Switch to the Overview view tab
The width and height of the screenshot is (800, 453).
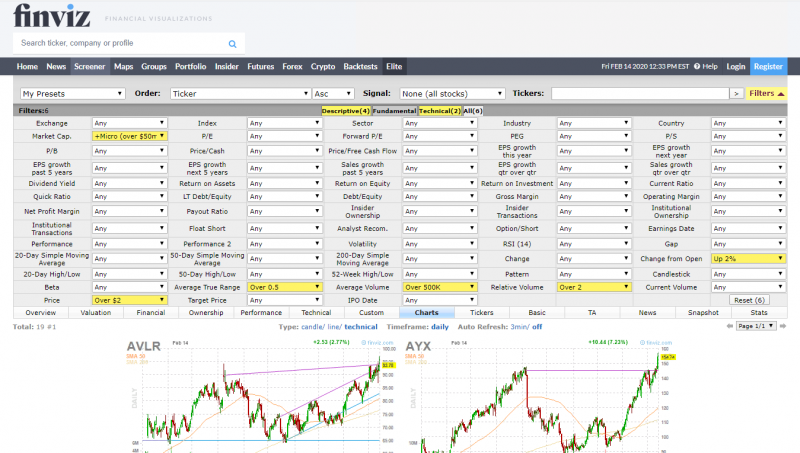click(40, 313)
